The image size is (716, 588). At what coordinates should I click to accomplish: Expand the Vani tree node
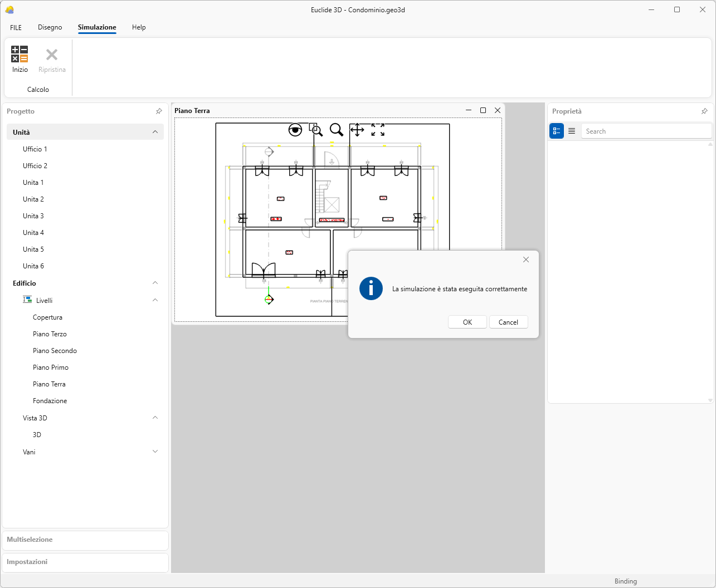155,452
